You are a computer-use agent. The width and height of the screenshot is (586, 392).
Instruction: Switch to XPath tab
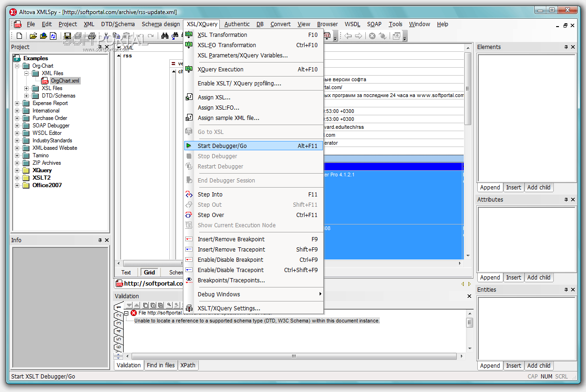coord(188,365)
